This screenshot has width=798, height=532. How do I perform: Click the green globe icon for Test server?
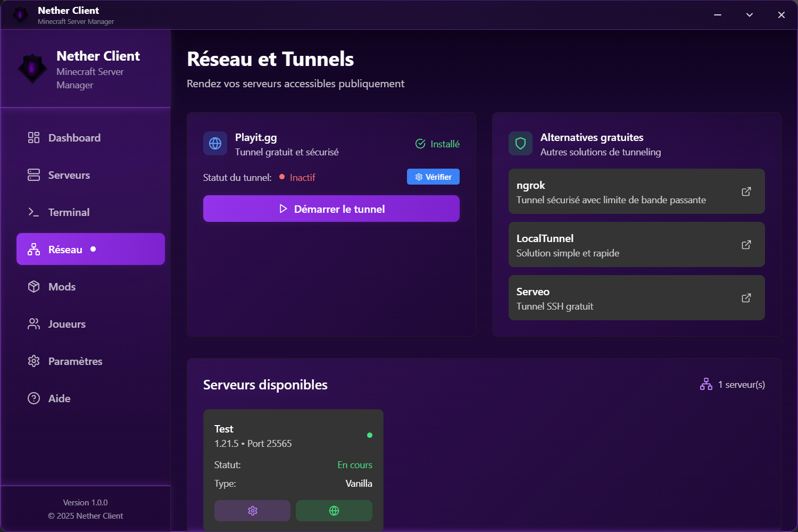[334, 510]
